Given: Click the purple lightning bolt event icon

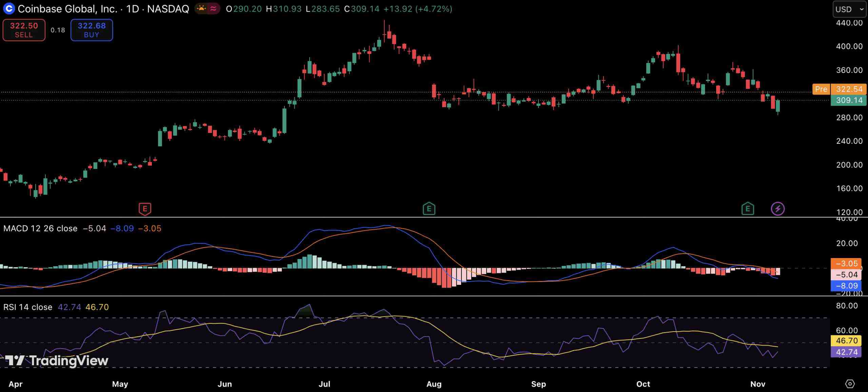Looking at the screenshot, I should 778,209.
